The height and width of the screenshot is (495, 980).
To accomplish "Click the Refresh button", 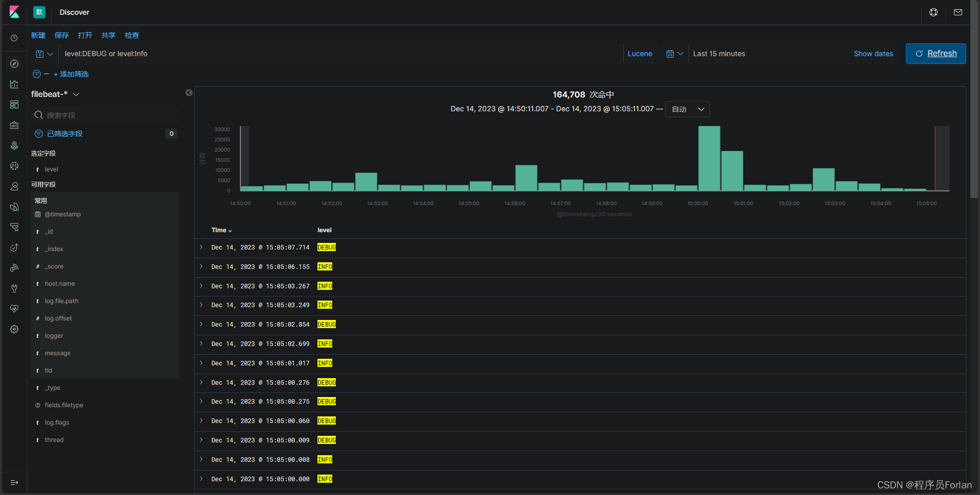I will 936,54.
